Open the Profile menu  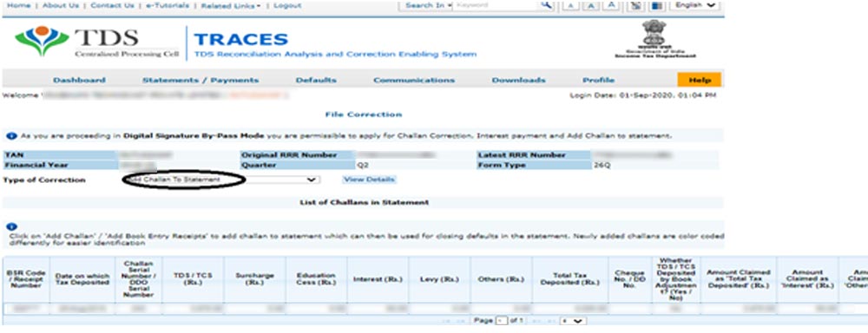(598, 80)
